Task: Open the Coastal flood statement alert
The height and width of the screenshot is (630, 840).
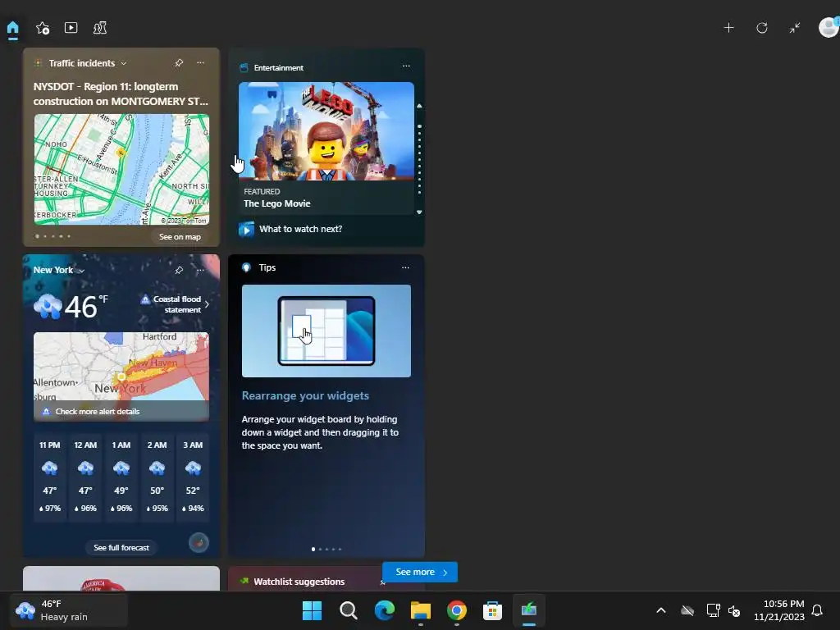Action: pyautogui.click(x=176, y=304)
